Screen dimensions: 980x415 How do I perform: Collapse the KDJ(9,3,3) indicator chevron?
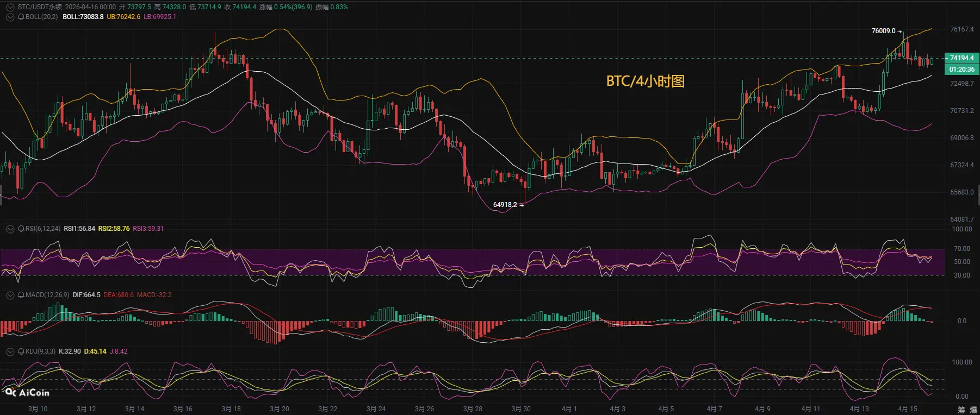[10, 351]
